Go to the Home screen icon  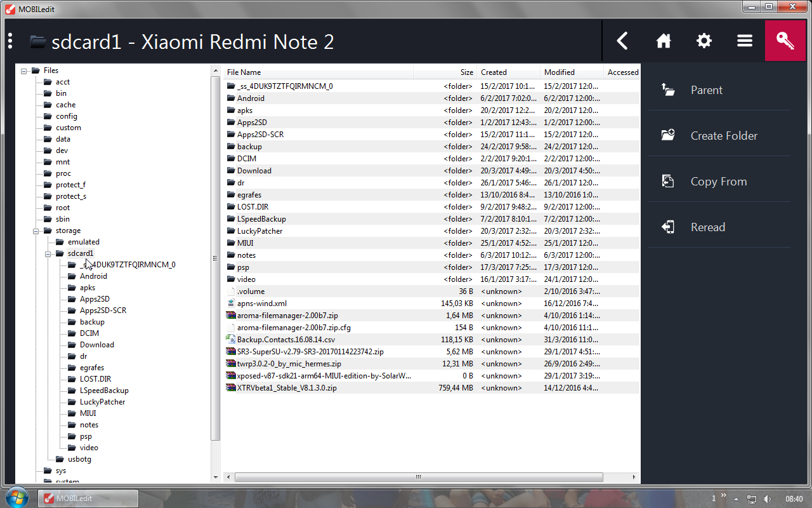[x=664, y=41]
